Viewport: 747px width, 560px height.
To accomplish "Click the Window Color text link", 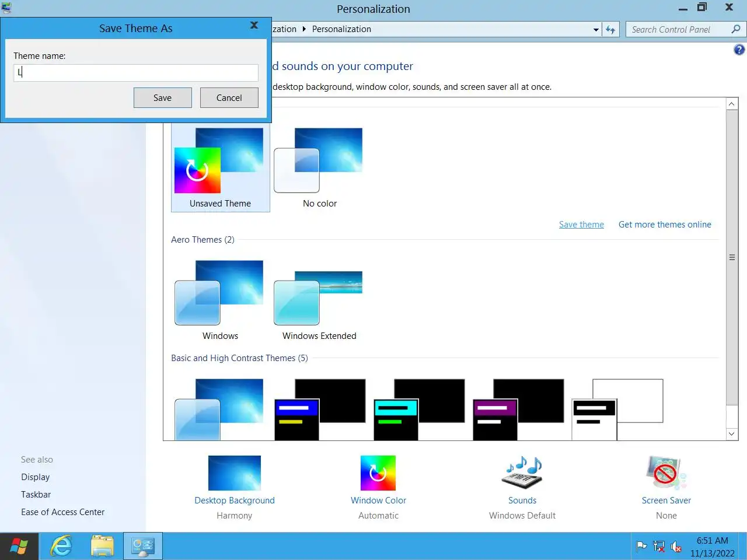I will pos(378,501).
